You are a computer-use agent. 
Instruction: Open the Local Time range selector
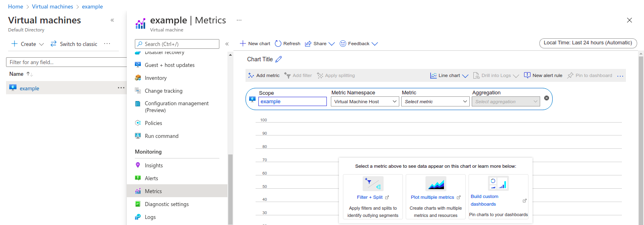[x=588, y=43]
